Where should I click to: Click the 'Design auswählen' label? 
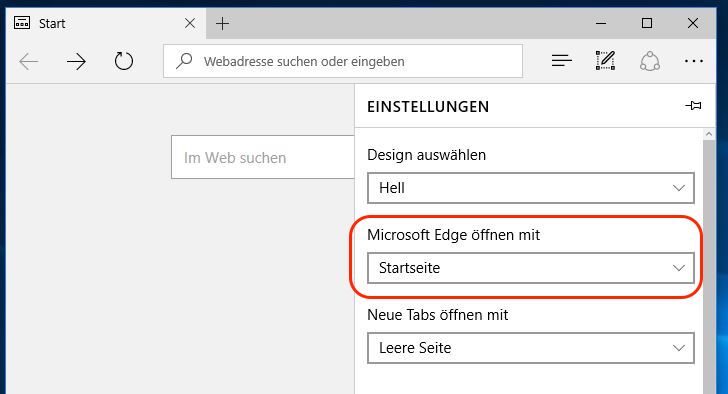[x=426, y=155]
